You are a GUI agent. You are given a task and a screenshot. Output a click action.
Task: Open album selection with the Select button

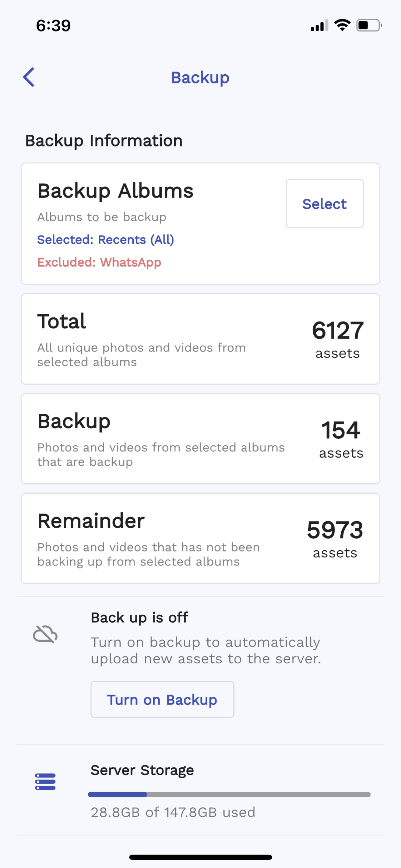(324, 203)
